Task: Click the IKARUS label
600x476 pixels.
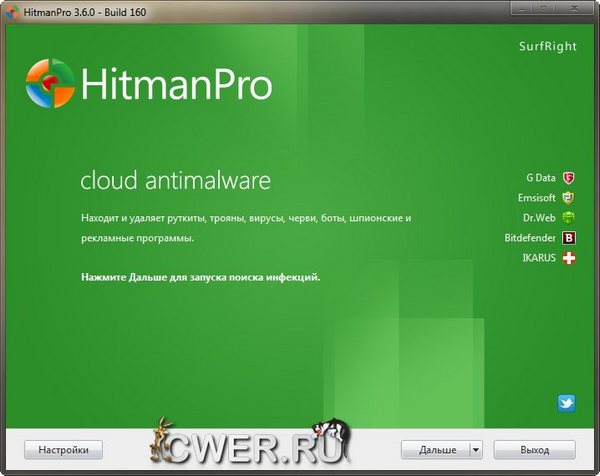Action: pyautogui.click(x=539, y=258)
